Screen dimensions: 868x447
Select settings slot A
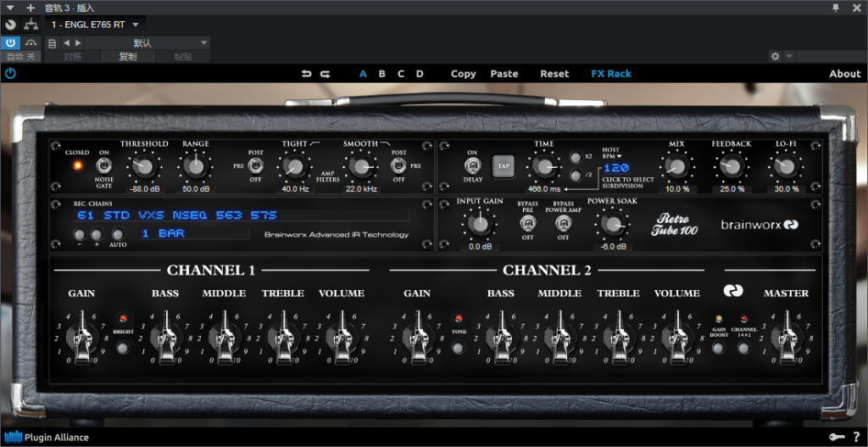pyautogui.click(x=363, y=74)
